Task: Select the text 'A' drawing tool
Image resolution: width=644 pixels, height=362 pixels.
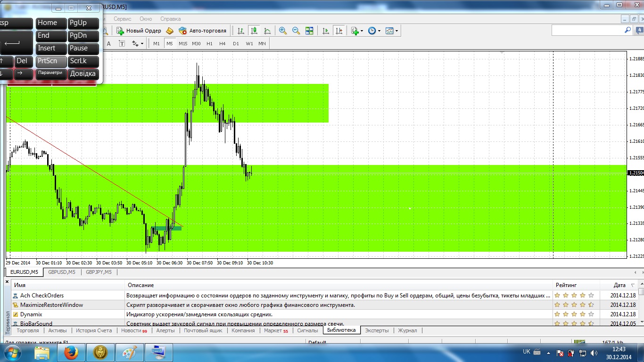Action: click(x=108, y=43)
